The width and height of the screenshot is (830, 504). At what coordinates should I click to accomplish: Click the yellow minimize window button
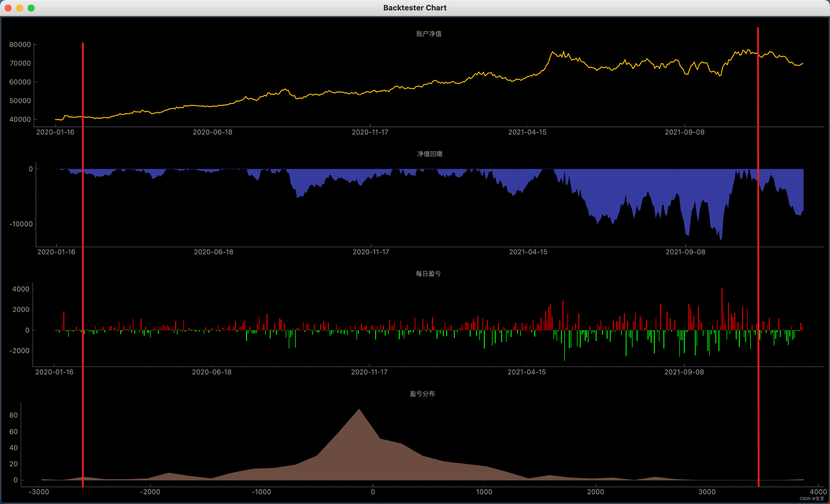(x=19, y=8)
